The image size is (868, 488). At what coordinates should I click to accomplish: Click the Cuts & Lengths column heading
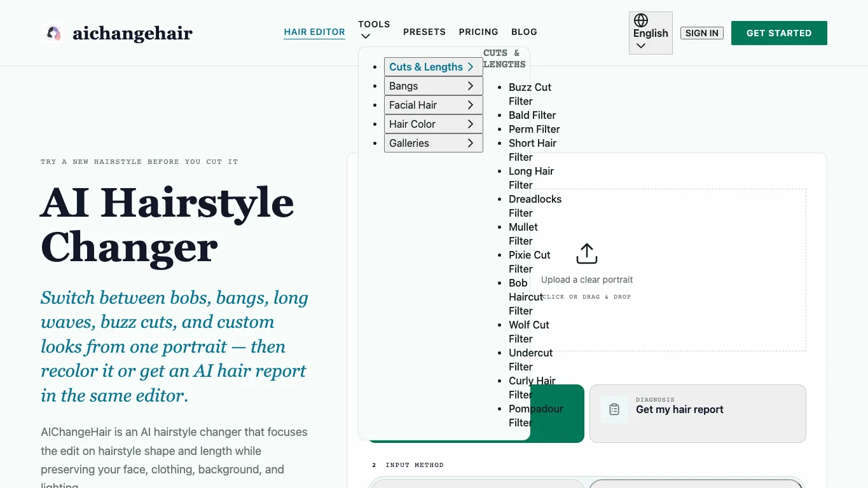click(x=504, y=58)
